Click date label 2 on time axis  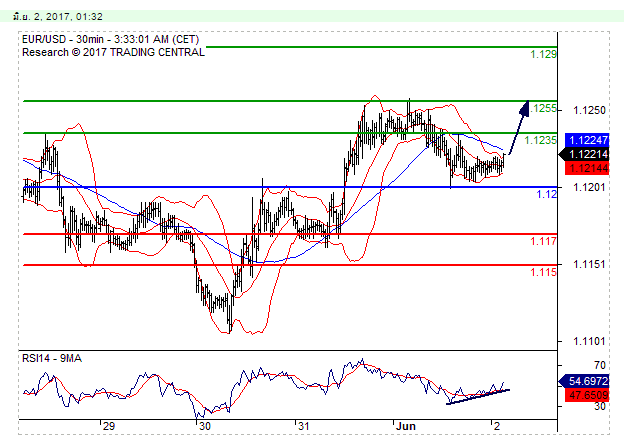coord(496,426)
